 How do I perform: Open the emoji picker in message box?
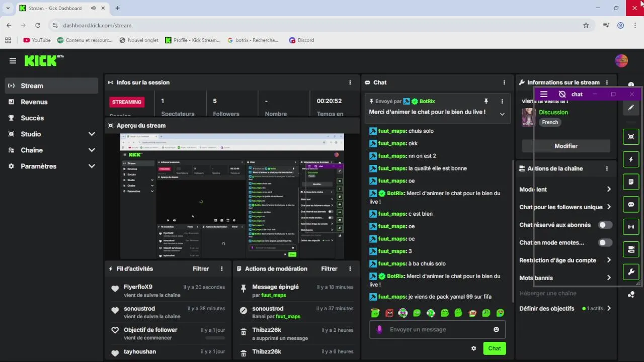(x=496, y=329)
